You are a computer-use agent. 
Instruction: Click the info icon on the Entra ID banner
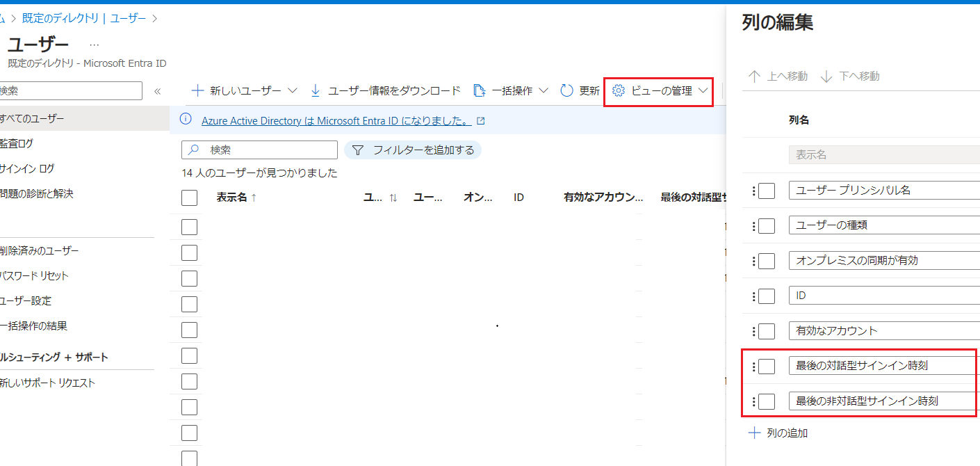(x=186, y=120)
